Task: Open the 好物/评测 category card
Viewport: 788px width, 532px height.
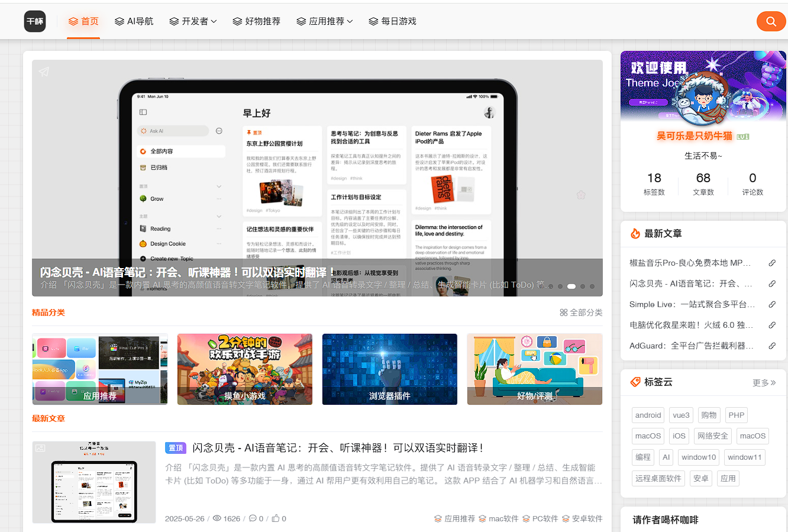Action: pos(535,369)
